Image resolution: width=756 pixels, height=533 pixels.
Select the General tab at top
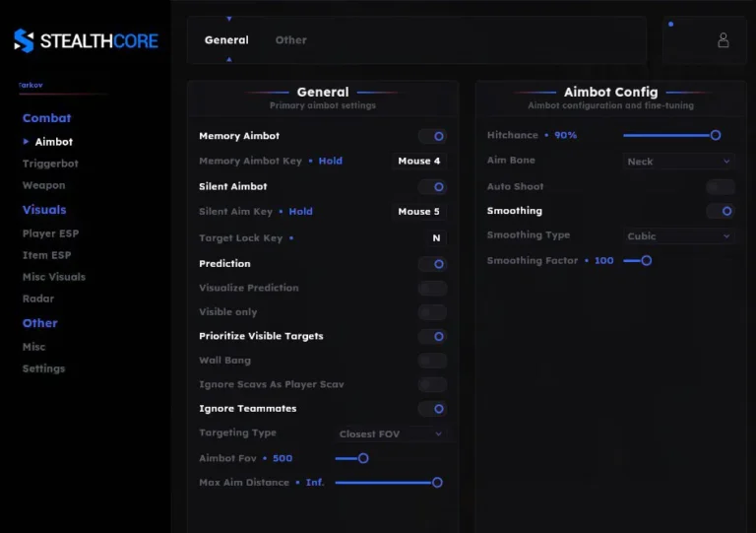pos(226,40)
